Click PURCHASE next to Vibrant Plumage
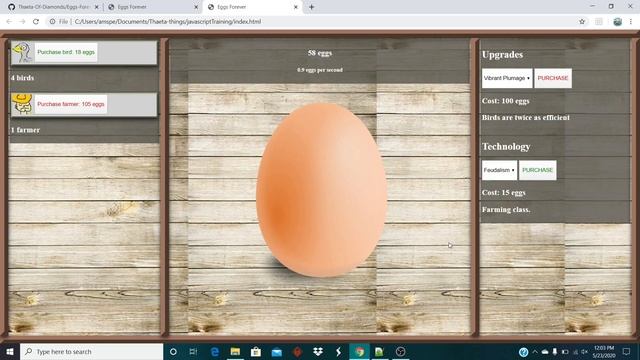 coord(553,78)
